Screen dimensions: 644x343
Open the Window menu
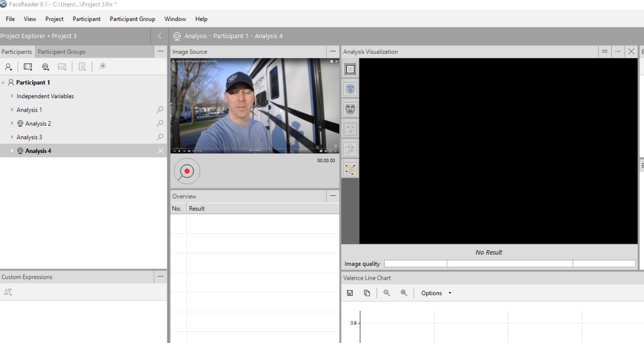click(175, 19)
